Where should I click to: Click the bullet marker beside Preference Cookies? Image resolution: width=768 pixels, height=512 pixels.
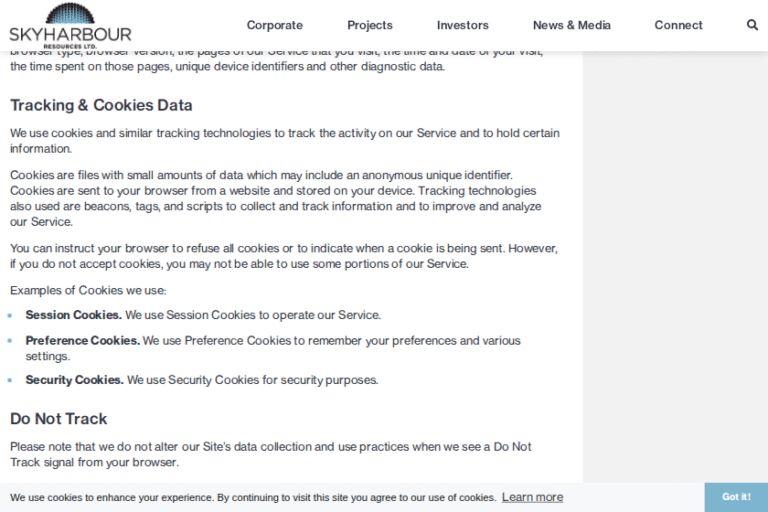pos(12,341)
